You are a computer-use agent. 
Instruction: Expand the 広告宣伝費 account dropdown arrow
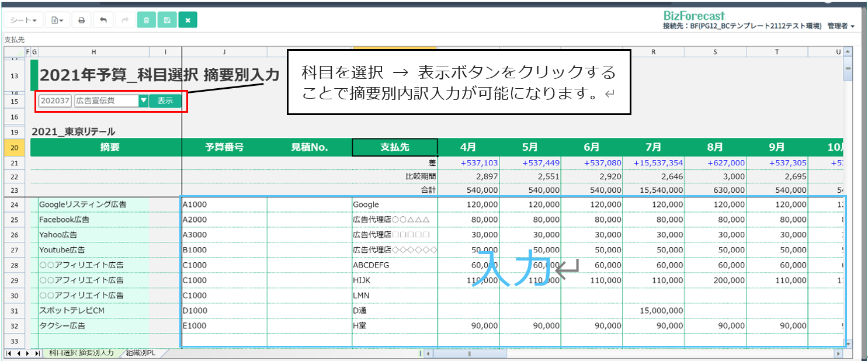(x=143, y=101)
